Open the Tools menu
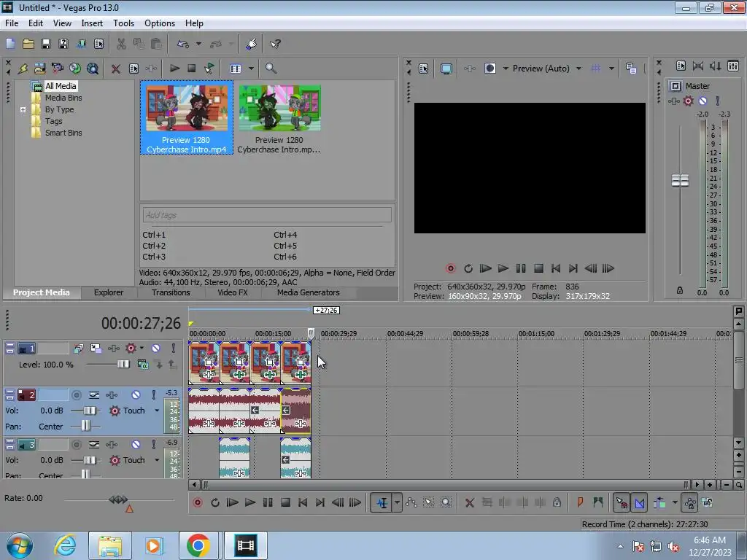Screen dimensions: 747x560 pyautogui.click(x=123, y=23)
